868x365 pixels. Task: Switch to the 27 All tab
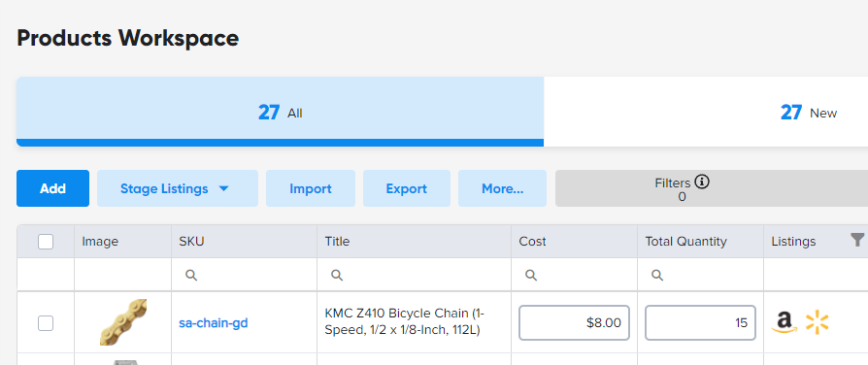280,112
